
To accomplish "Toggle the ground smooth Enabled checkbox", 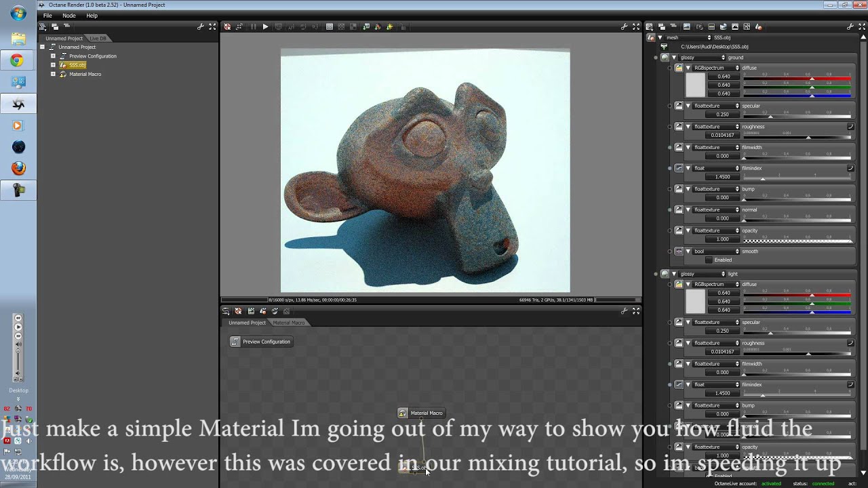I will click(709, 260).
